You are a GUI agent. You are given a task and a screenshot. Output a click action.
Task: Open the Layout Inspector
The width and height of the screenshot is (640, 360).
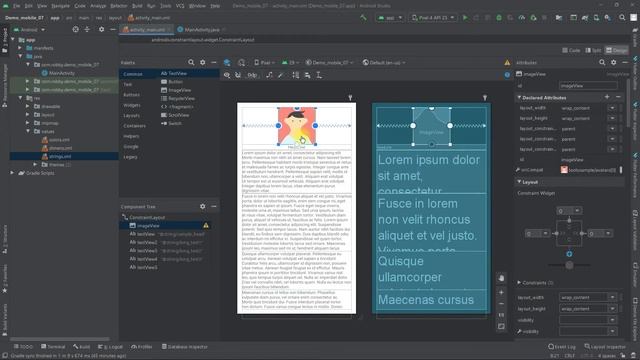(605, 347)
